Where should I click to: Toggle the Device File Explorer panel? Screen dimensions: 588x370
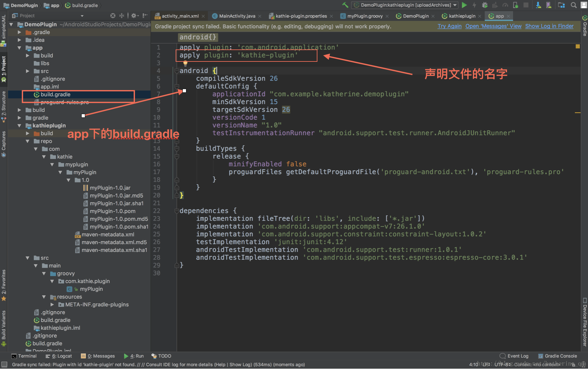[x=584, y=322]
